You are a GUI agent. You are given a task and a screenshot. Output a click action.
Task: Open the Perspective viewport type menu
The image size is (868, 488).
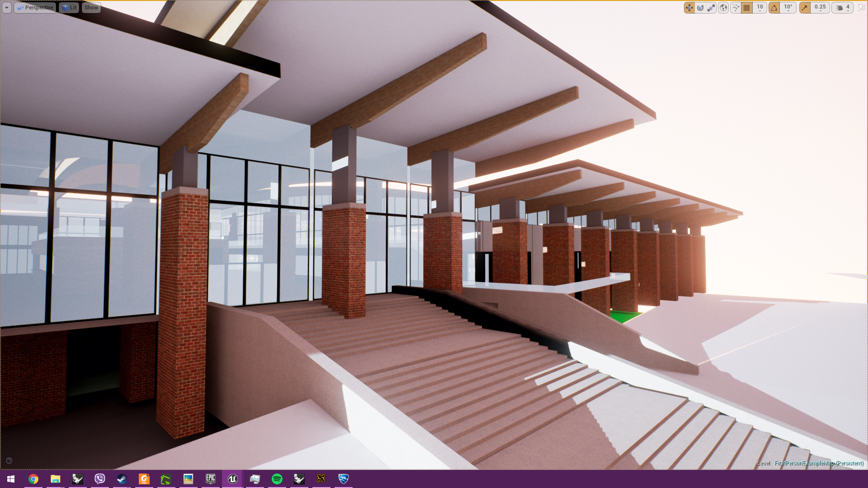click(35, 8)
